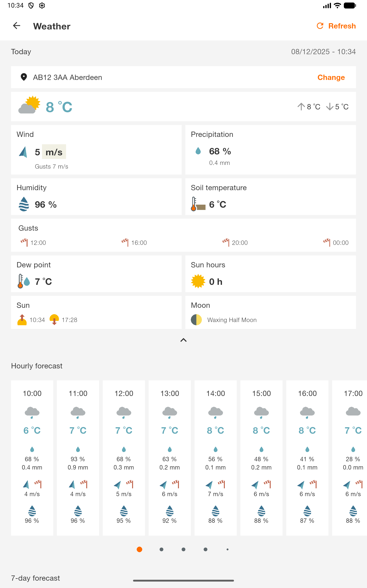Tap the location pin icon
Image resolution: width=367 pixels, height=588 pixels.
[24, 77]
